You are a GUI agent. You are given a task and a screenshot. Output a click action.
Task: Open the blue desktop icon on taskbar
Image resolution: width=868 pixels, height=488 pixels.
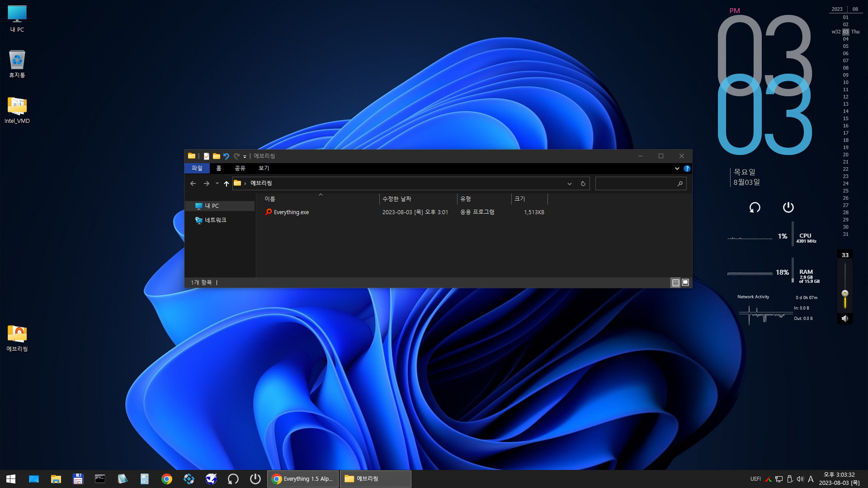(34, 479)
